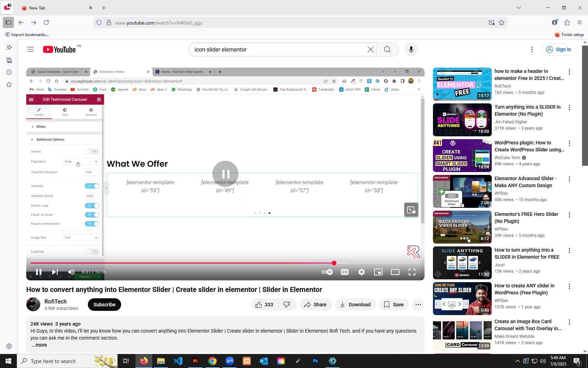The height and width of the screenshot is (368, 588).
Task: Sign in to YouTube
Action: tap(559, 49)
